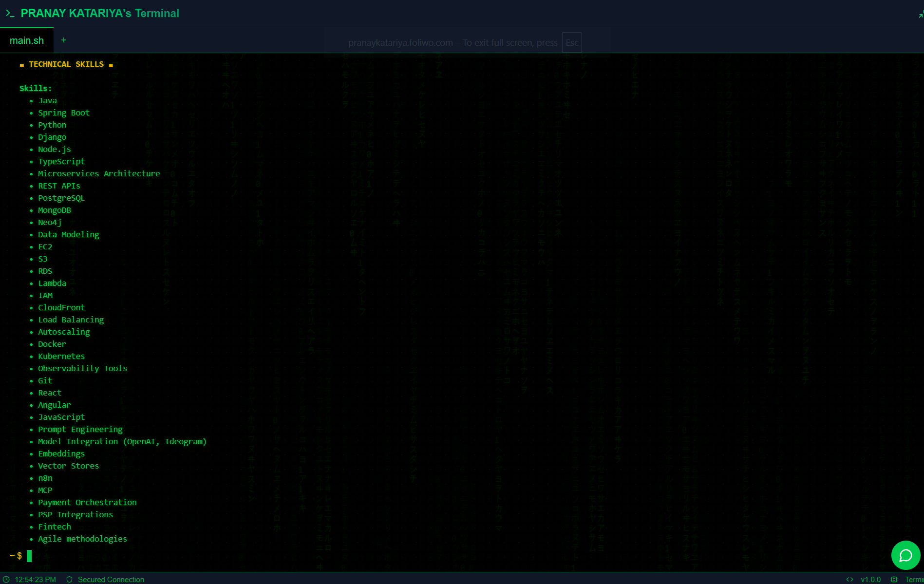
Task: Click the PSP Integrations entry
Action: point(75,514)
